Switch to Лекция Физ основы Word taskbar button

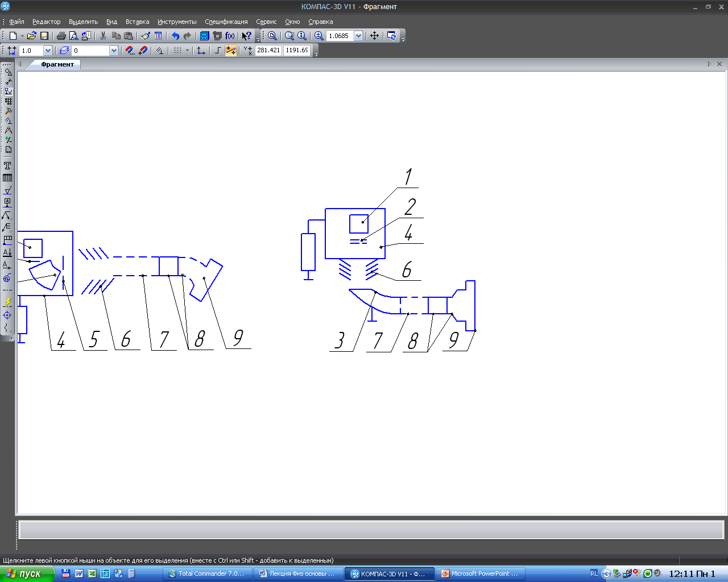[x=297, y=573]
